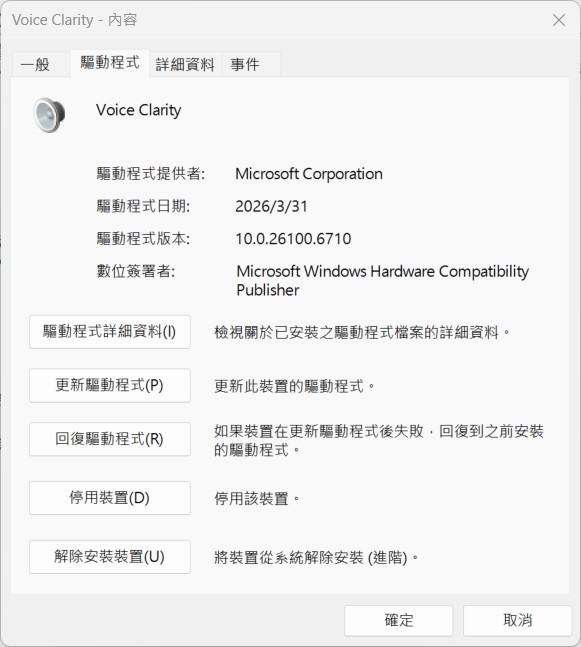Click the driver date 2026/3/31
Screen dimensions: 581x647
(272, 206)
